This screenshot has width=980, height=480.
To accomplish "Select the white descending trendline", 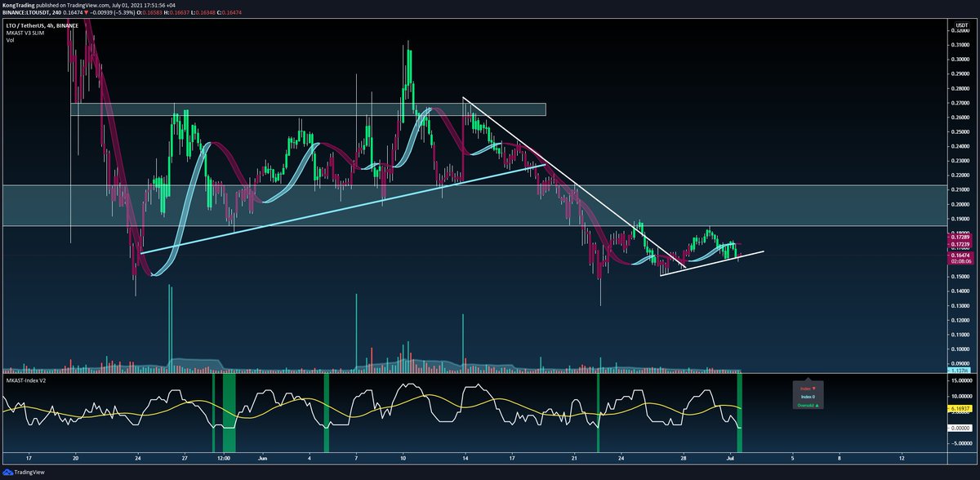I will [x=574, y=181].
